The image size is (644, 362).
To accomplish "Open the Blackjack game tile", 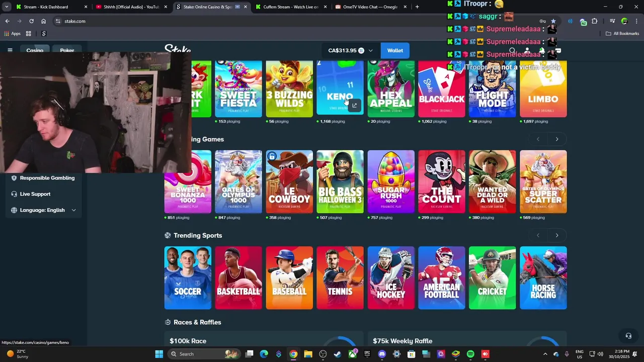I will coord(442,88).
